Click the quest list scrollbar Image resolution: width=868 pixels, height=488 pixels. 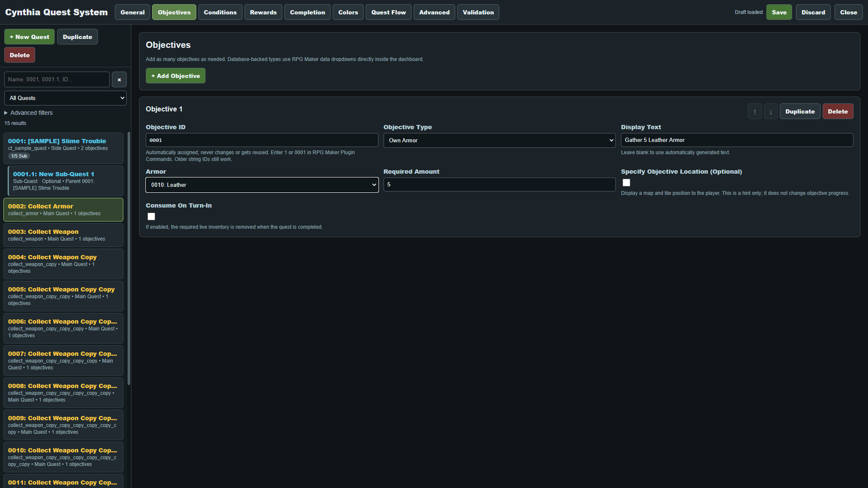coord(129,258)
